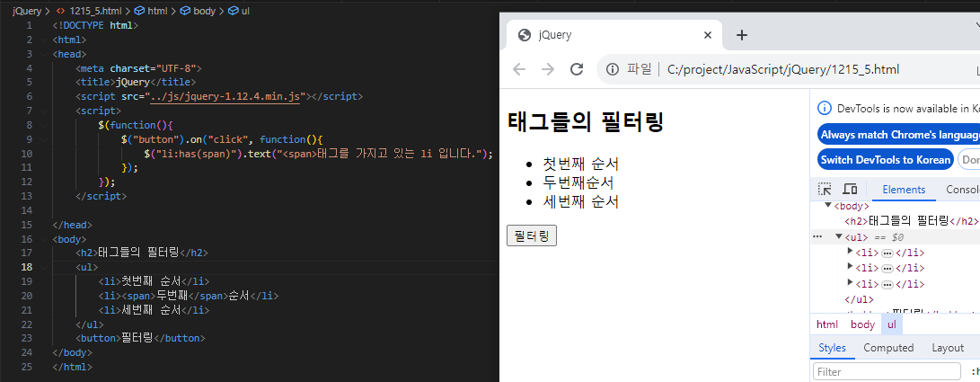This screenshot has height=382, width=980.
Task: Switch to the Console tab in DevTools
Action: tap(963, 190)
